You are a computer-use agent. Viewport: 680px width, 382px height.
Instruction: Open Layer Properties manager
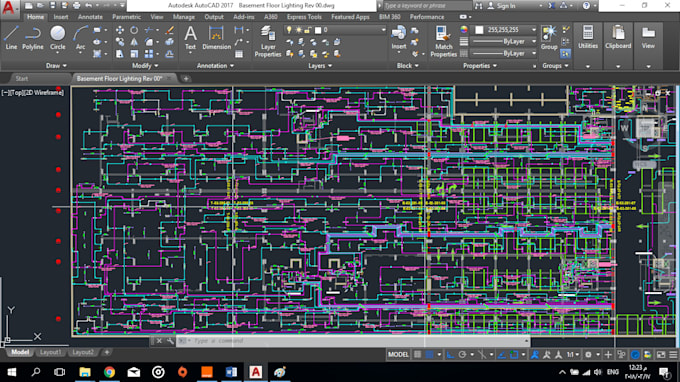(x=268, y=41)
